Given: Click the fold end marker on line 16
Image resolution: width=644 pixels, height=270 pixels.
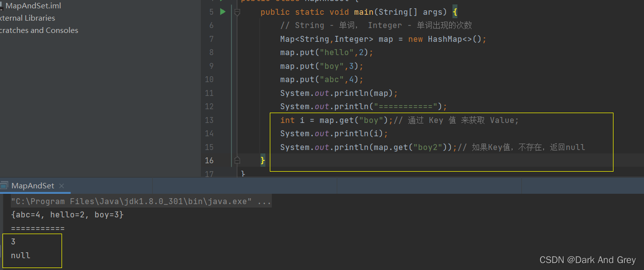Looking at the screenshot, I should tap(237, 160).
